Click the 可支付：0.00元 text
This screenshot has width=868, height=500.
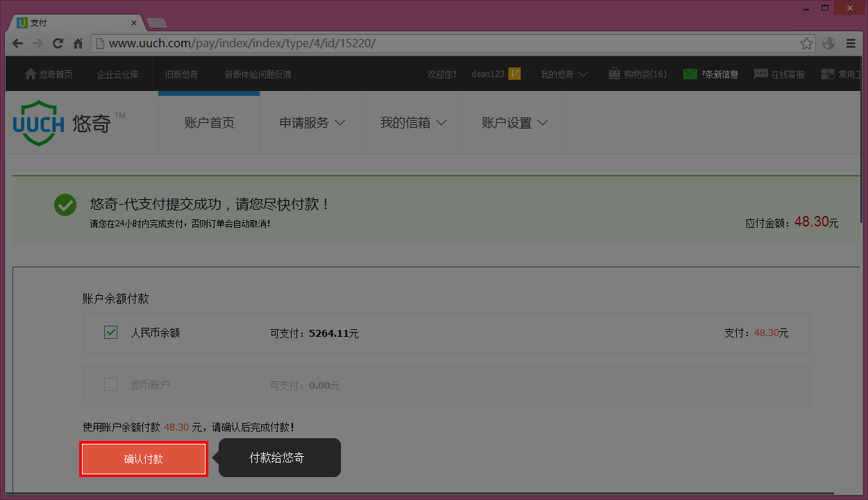tap(305, 385)
